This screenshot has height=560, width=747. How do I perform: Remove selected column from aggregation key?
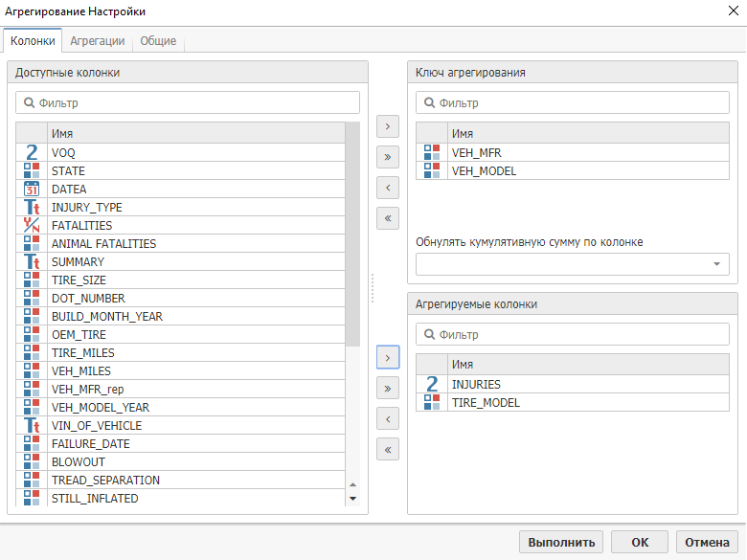(x=388, y=187)
